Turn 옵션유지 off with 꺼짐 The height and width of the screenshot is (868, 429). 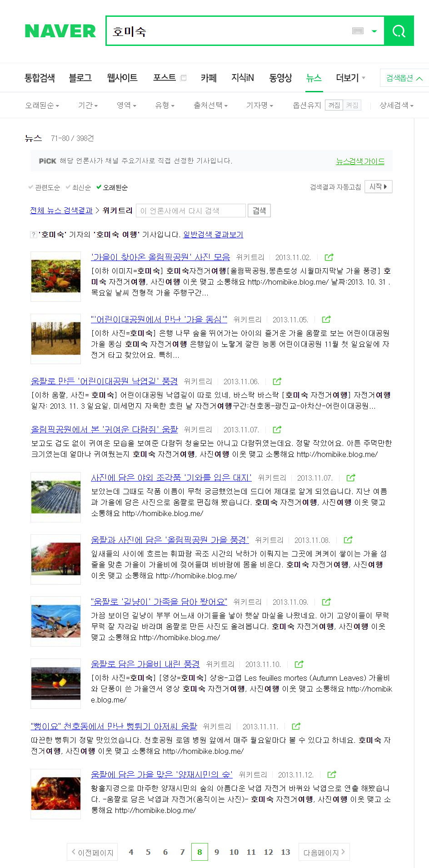coord(334,105)
